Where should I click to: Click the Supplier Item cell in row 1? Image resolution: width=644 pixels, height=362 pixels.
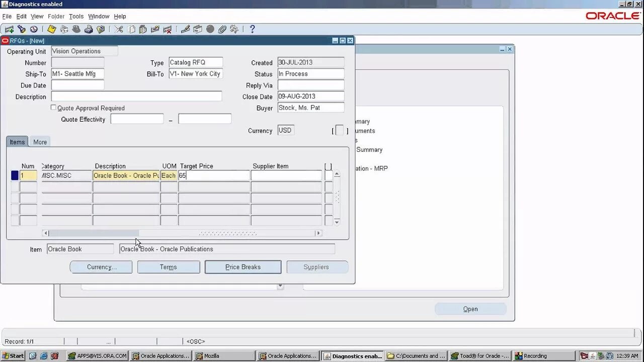[286, 175]
